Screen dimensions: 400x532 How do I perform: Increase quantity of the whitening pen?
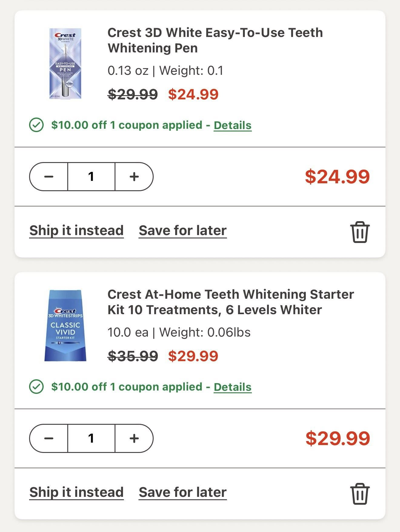tap(134, 176)
